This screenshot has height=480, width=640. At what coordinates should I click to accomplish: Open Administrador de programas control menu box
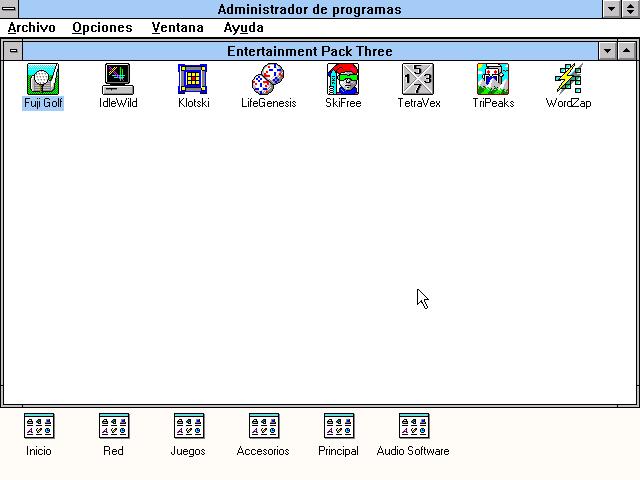coord(9,9)
